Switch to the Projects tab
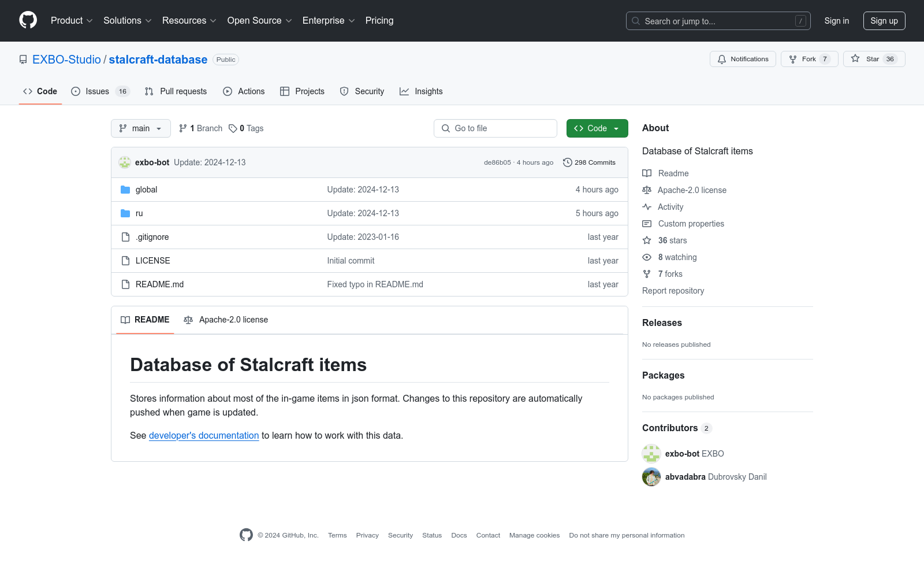This screenshot has height=578, width=924. (x=302, y=91)
